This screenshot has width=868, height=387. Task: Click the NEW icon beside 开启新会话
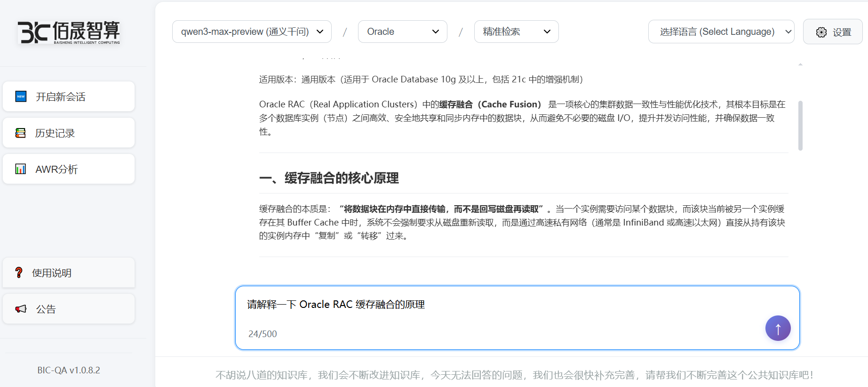pos(21,97)
